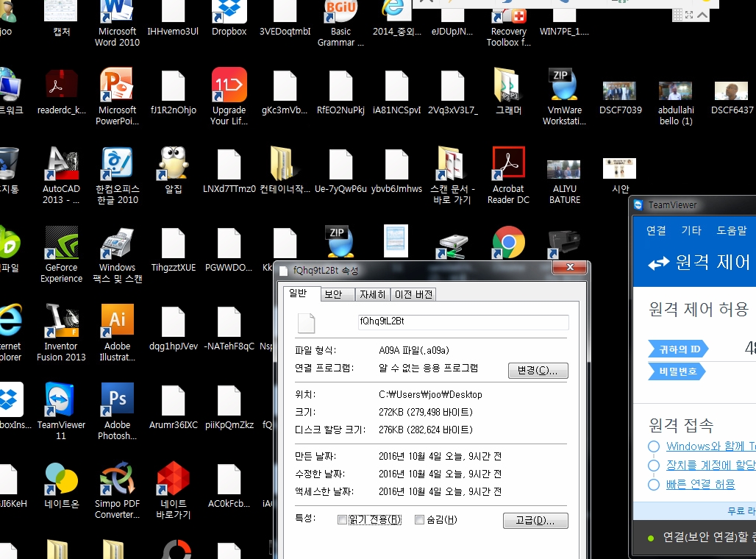Image resolution: width=756 pixels, height=559 pixels.
Task: Open the Microsoft Word 2010 desktop shortcut
Action: [117, 12]
